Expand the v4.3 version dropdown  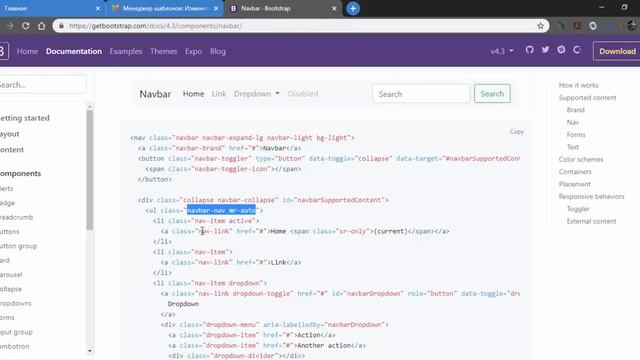pos(502,51)
